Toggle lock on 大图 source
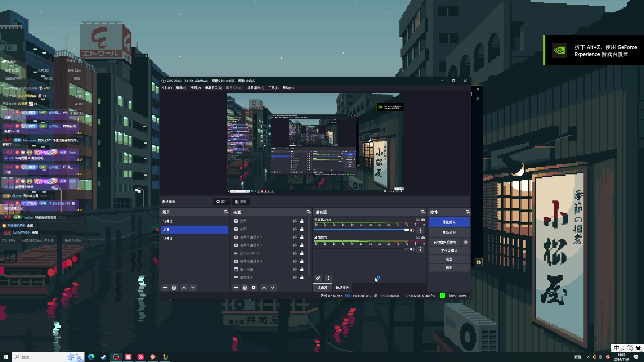Screen dimensions: 644x362 pos(302,221)
